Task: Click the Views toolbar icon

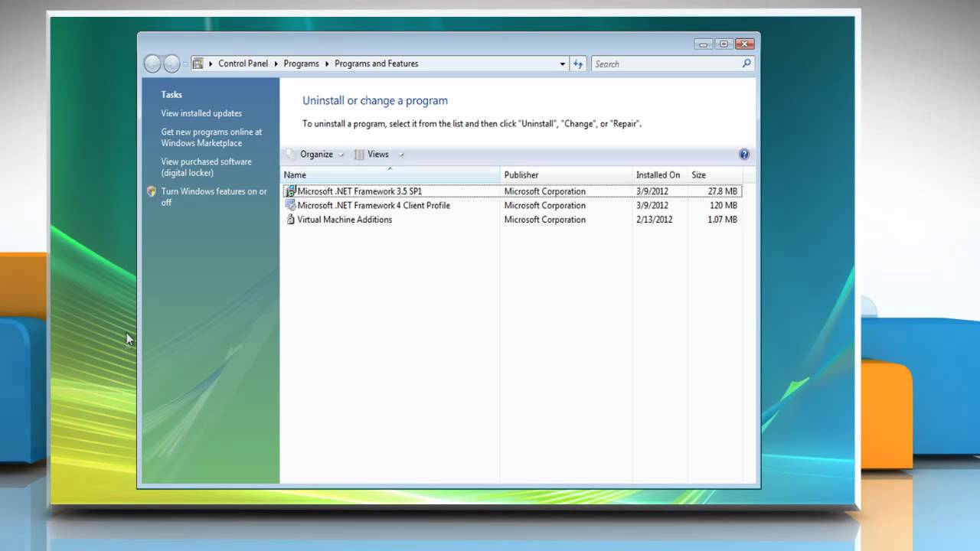Action: click(x=359, y=154)
